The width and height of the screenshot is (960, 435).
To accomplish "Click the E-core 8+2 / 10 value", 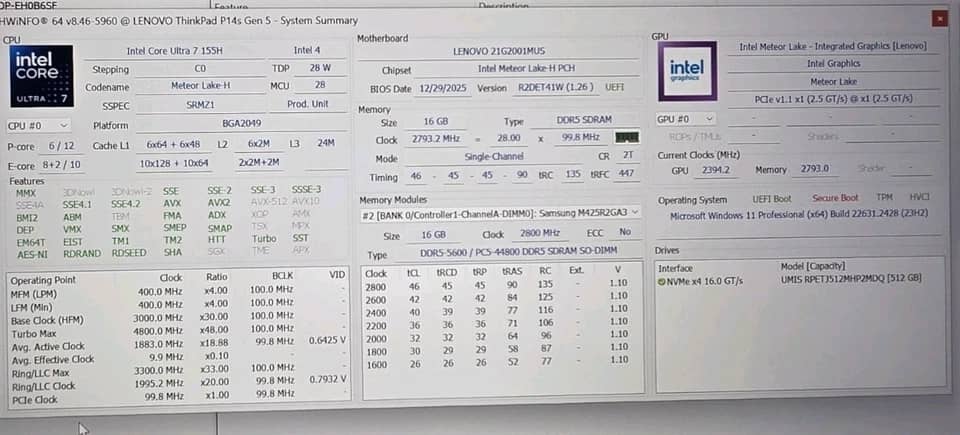I will (61, 165).
